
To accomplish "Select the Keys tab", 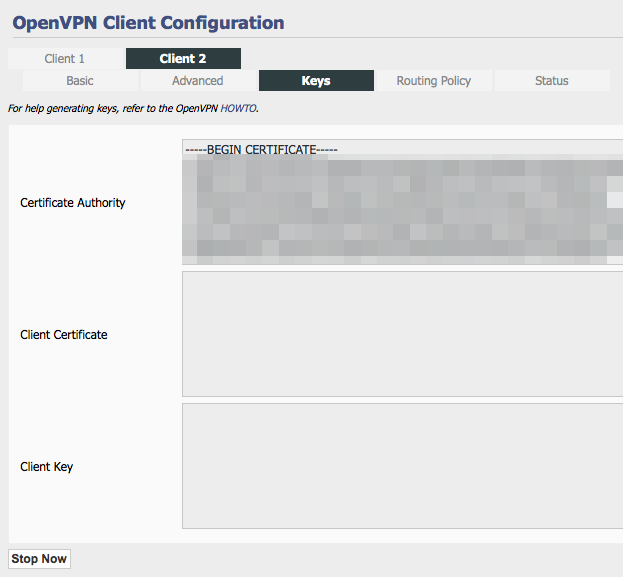I will click(x=316, y=81).
